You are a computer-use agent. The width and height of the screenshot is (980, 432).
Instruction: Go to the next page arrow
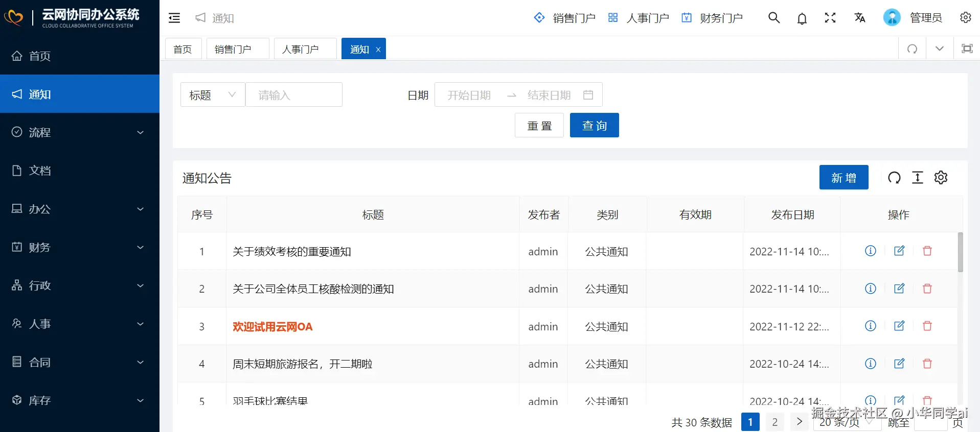pos(800,422)
